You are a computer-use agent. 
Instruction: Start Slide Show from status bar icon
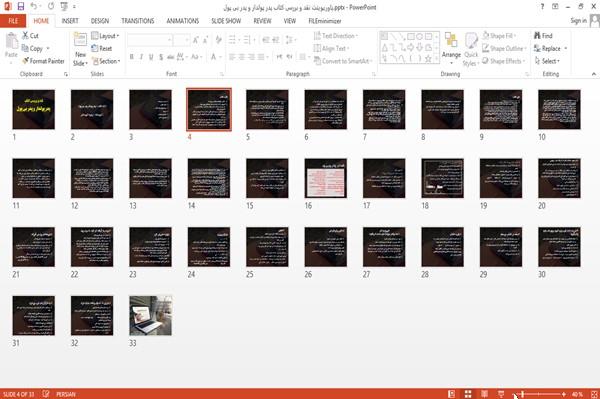pos(501,394)
